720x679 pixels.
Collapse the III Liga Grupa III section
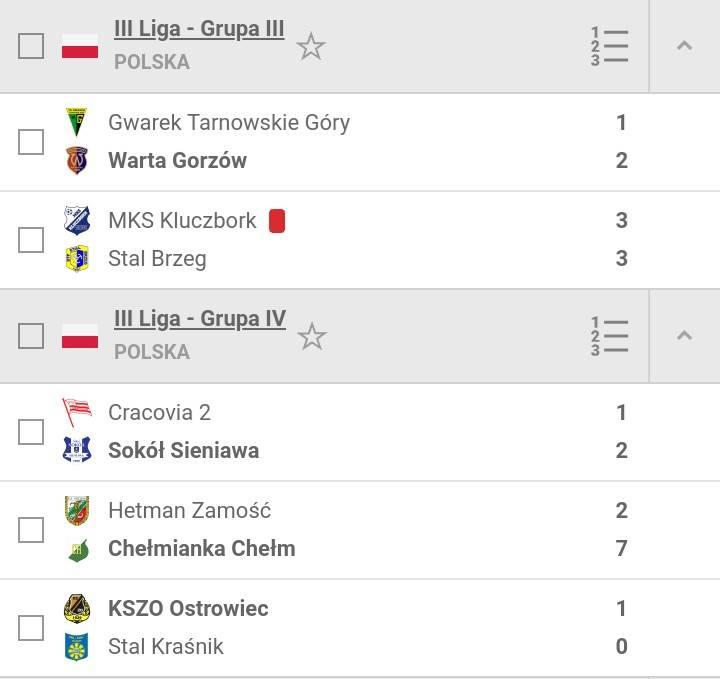[684, 46]
